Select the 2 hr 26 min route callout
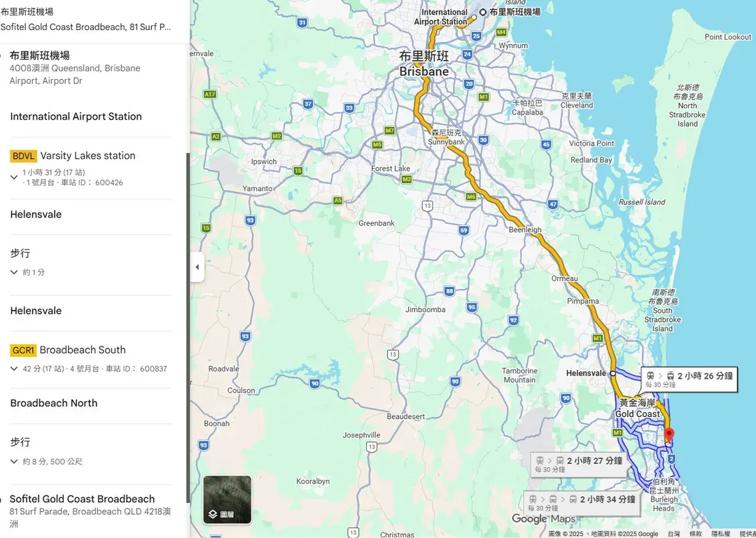The width and height of the screenshot is (756, 538). [689, 379]
